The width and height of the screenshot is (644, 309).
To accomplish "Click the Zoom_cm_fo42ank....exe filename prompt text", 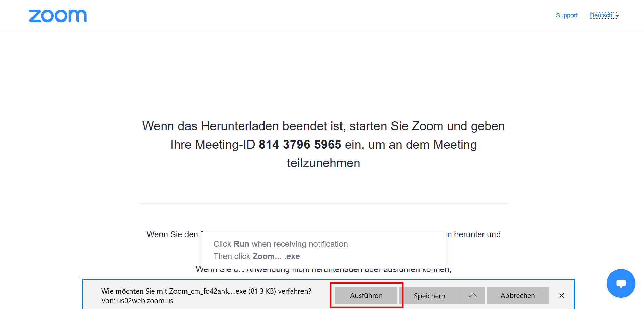I will pyautogui.click(x=206, y=291).
